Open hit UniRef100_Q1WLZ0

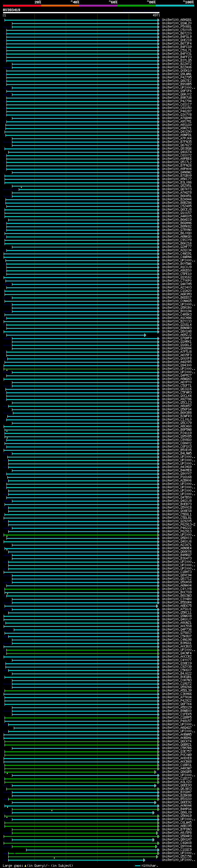[x=176, y=23]
